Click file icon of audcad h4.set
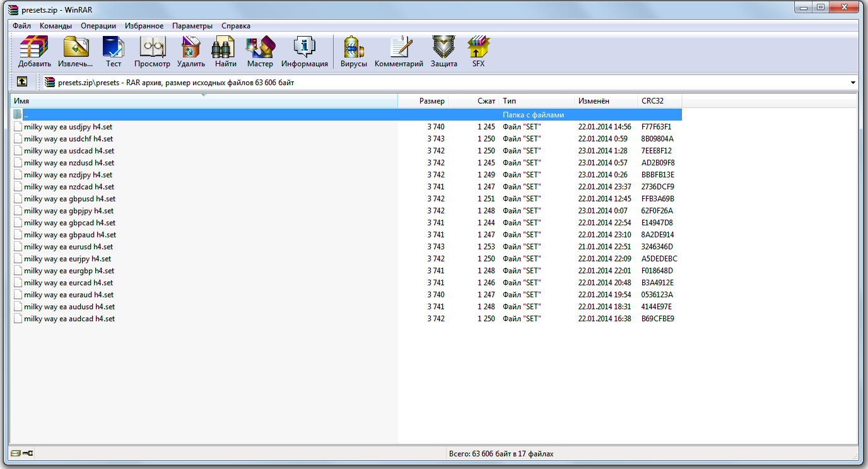The image size is (868, 469). click(x=18, y=319)
